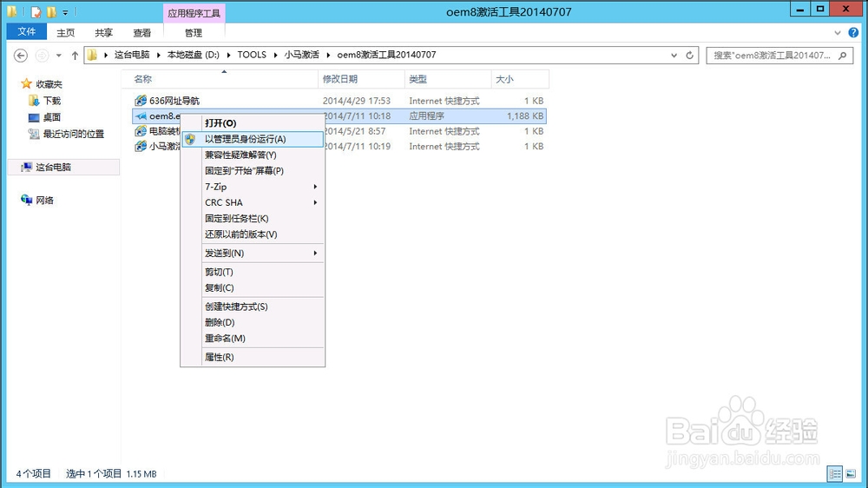Refresh the current folder view

[689, 56]
